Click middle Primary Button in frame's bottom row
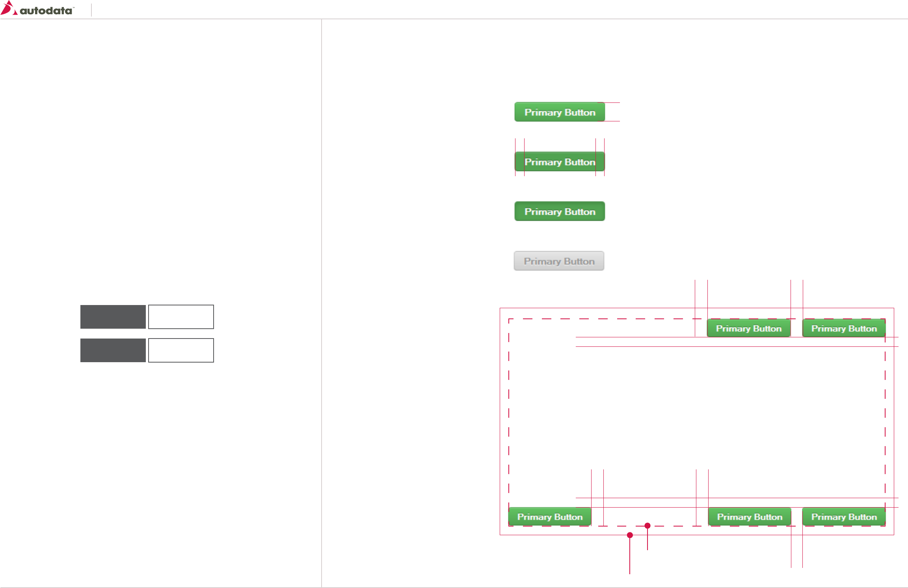The height and width of the screenshot is (588, 908). [750, 517]
